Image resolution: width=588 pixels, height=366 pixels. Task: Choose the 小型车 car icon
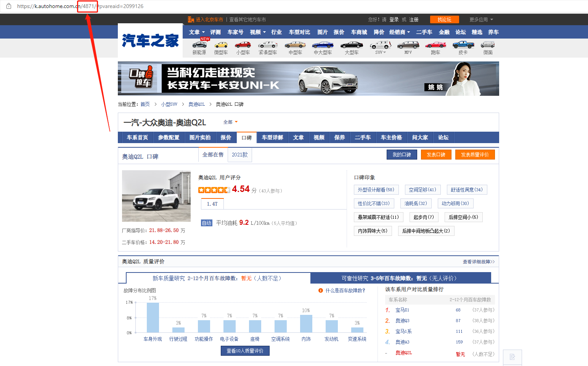click(243, 45)
